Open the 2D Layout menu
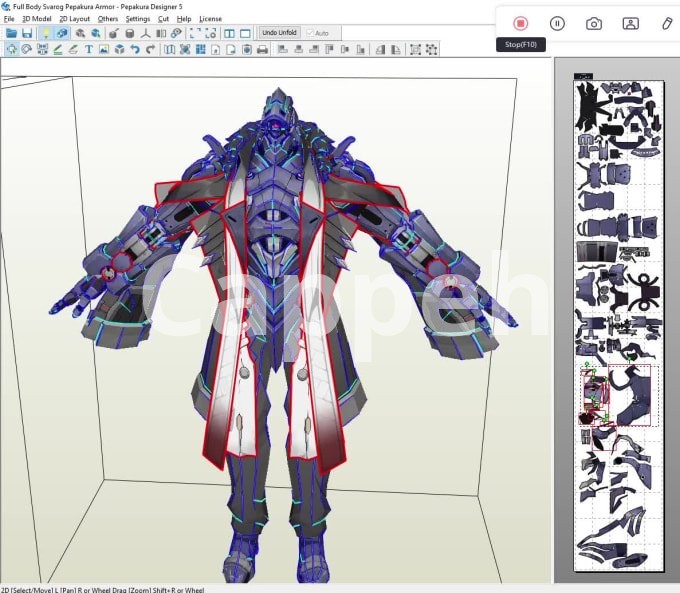The height and width of the screenshot is (593, 680). click(74, 19)
